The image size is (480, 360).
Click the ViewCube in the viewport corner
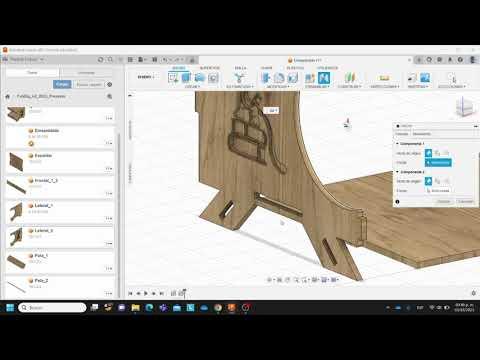click(463, 107)
